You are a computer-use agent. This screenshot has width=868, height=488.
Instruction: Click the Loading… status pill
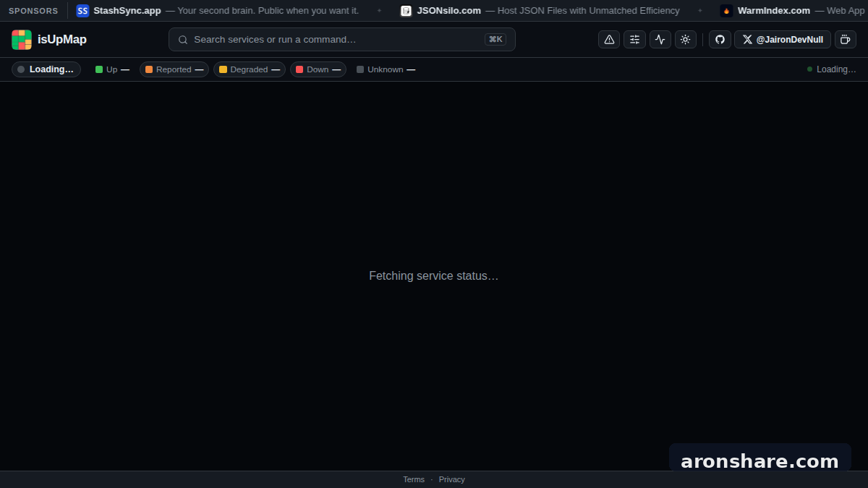click(x=46, y=69)
